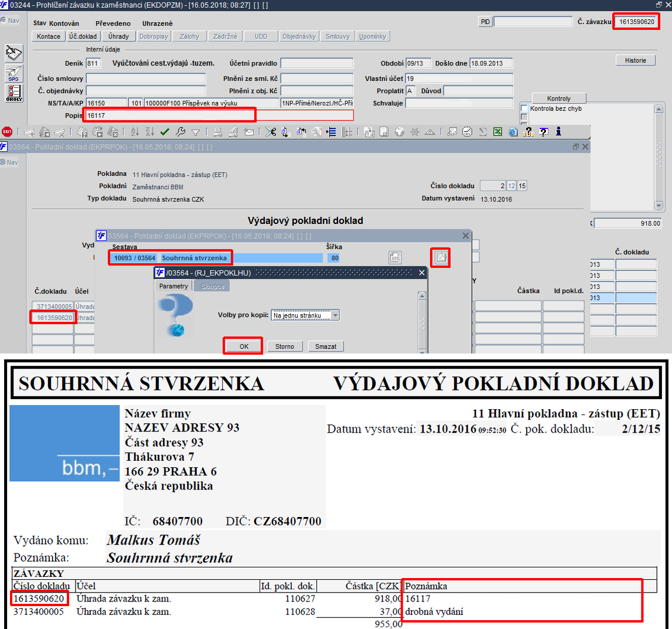The width and height of the screenshot is (672, 629).
Task: Select the Č.dokladu cell 1613590620 in the table
Action: coord(53,318)
